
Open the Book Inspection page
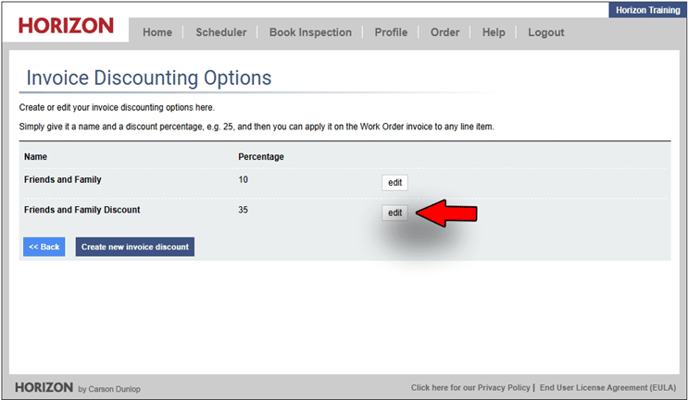tap(310, 32)
